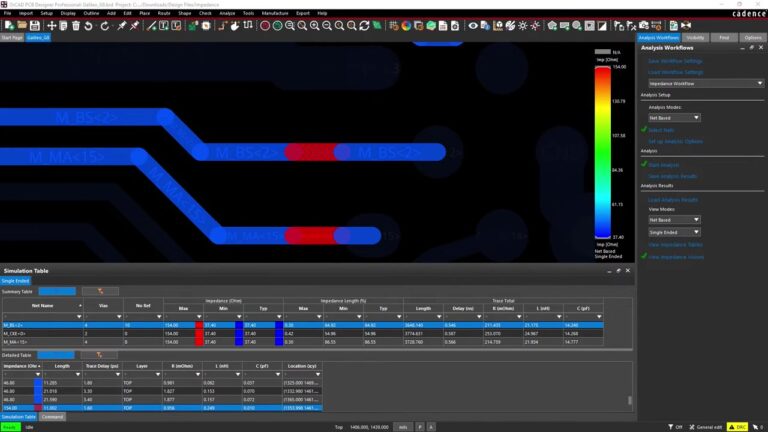The height and width of the screenshot is (432, 768).
Task: Select the Delay Tune serpentine icon
Action: [248, 25]
